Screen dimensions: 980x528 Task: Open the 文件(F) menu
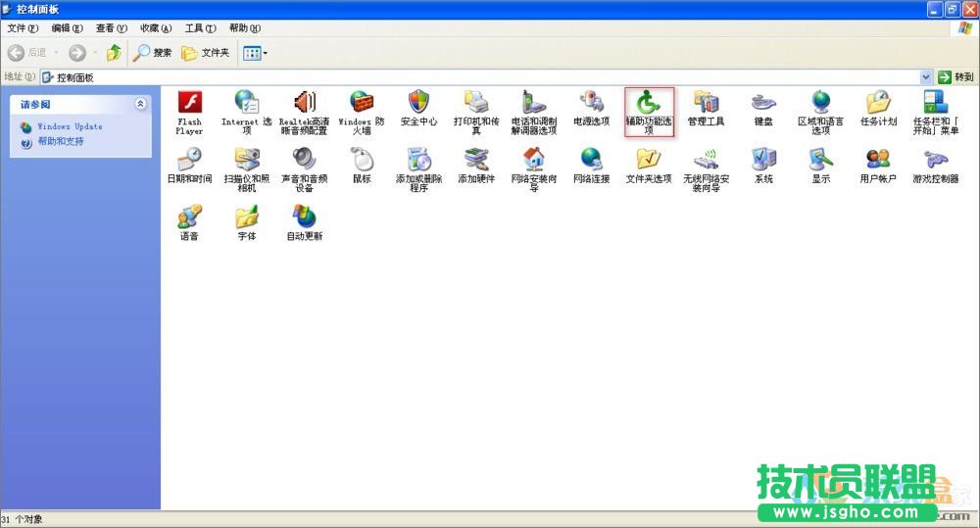23,28
